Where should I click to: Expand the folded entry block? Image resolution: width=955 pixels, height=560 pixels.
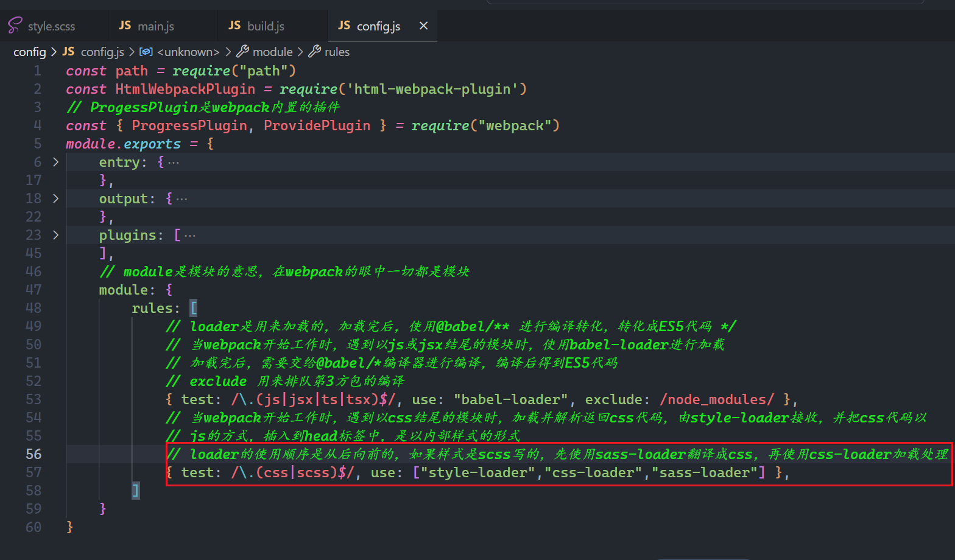pyautogui.click(x=55, y=162)
